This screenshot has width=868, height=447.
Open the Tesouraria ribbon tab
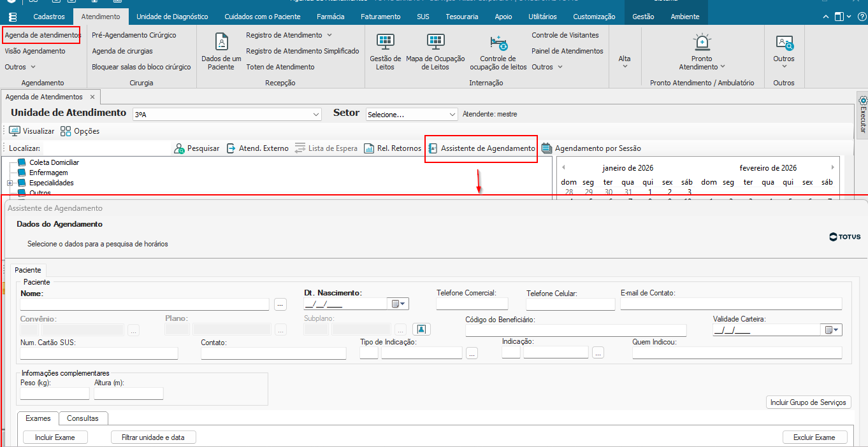click(x=462, y=17)
